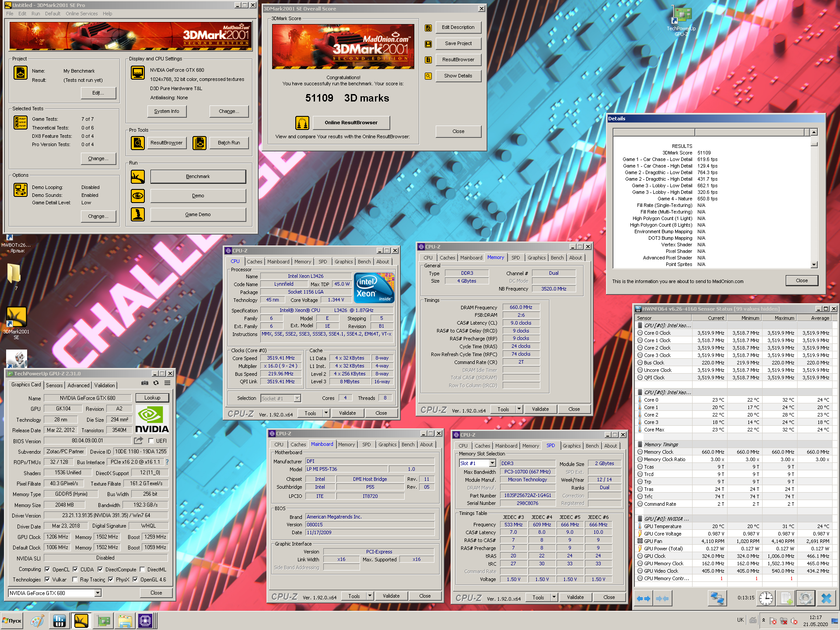This screenshot has width=840, height=630.
Task: Click the CPU-Z icon in the taskbar
Action: coord(145,620)
